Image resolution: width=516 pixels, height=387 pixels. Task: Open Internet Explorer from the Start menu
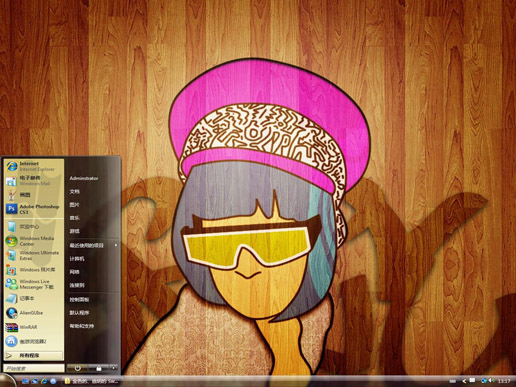pos(33,166)
